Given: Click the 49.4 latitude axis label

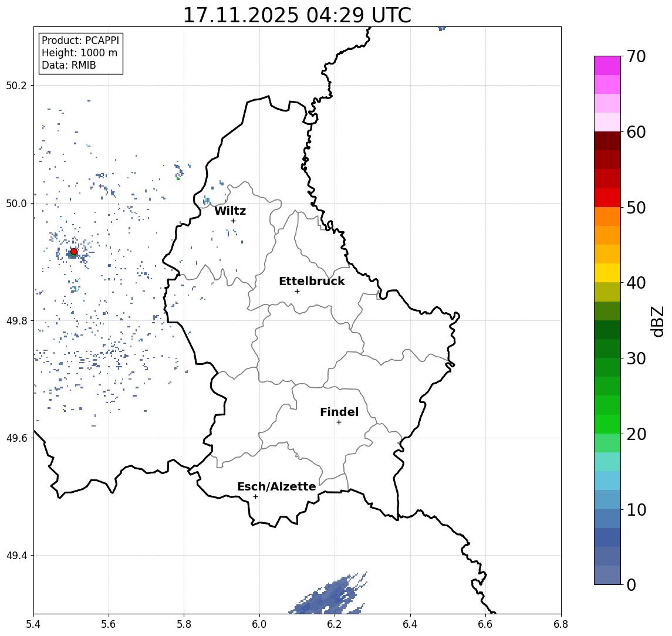Looking at the screenshot, I should coord(16,556).
